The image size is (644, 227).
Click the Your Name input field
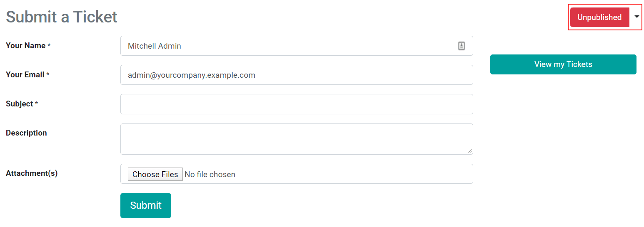287,46
